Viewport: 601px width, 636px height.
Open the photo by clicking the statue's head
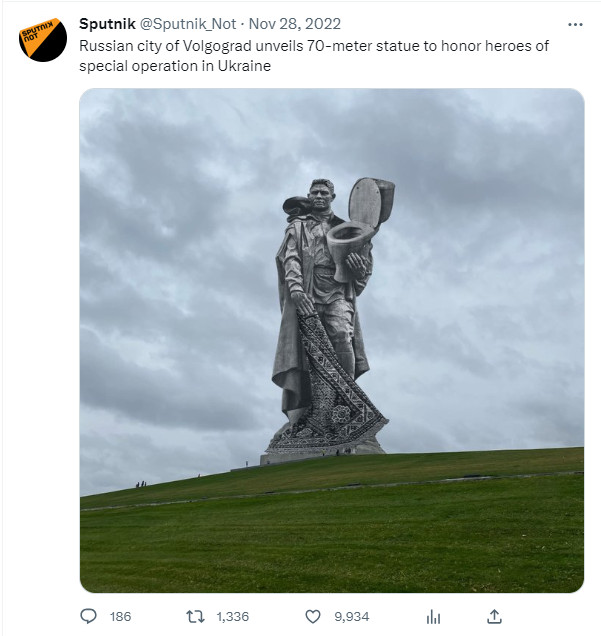322,195
